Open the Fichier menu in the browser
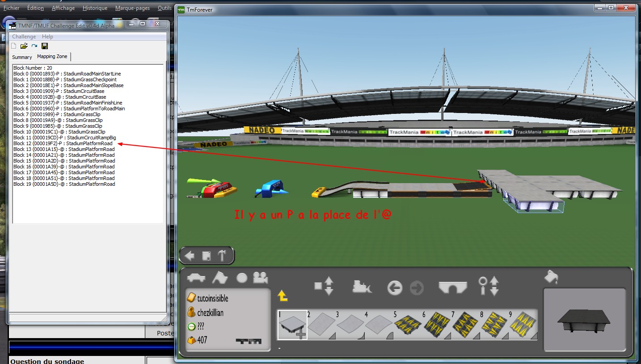The image size is (641, 364). (x=12, y=8)
